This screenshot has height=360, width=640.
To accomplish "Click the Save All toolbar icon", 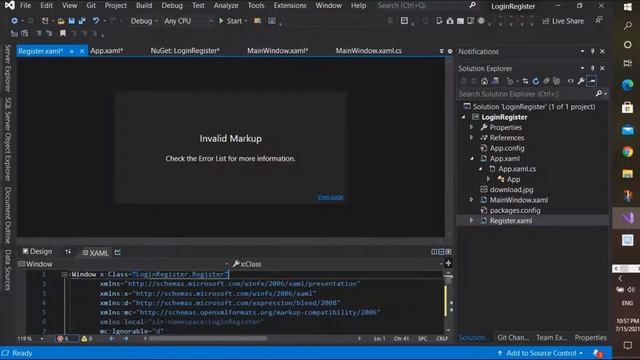I will tap(82, 21).
